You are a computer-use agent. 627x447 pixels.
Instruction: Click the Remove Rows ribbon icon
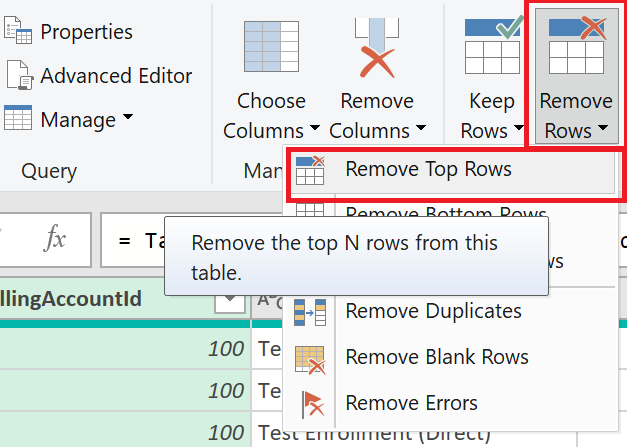coord(577,45)
